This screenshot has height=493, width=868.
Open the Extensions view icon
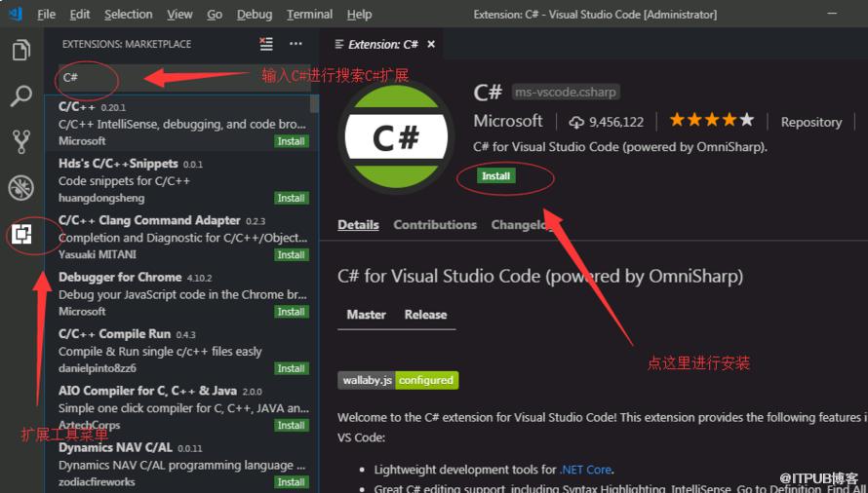click(21, 234)
